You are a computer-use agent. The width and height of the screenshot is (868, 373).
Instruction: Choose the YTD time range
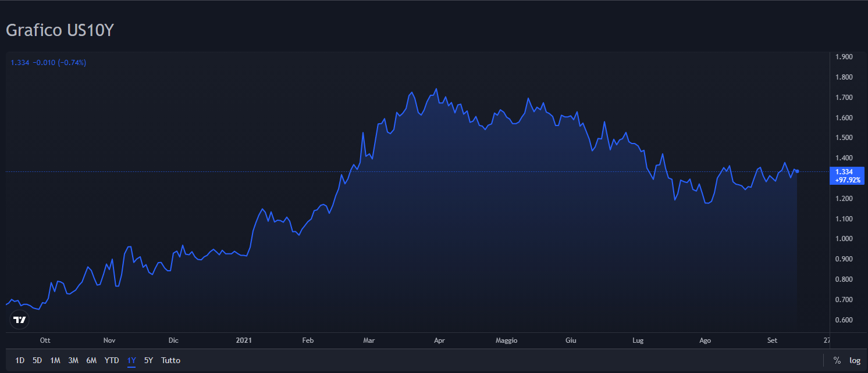pos(112,360)
